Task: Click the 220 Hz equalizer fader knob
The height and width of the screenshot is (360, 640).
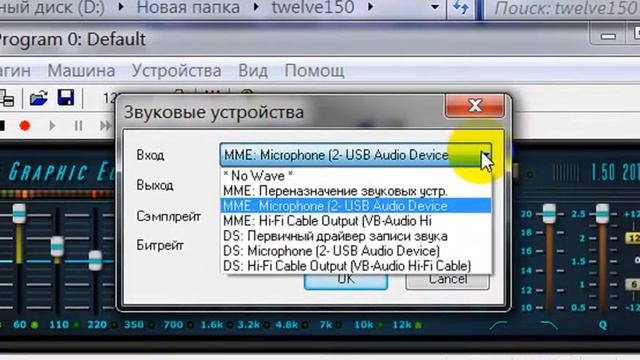Action: click(95, 260)
